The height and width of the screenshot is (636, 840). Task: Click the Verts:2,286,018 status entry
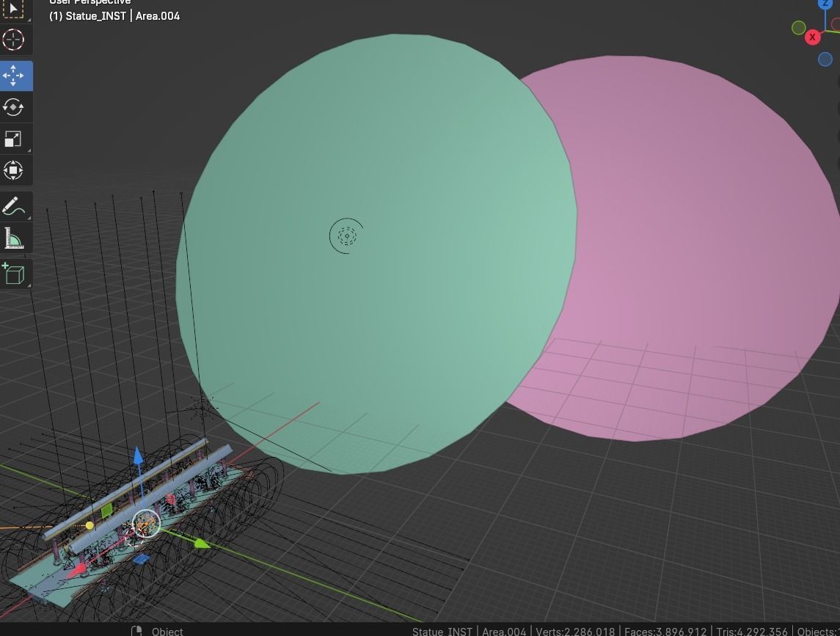(575, 631)
